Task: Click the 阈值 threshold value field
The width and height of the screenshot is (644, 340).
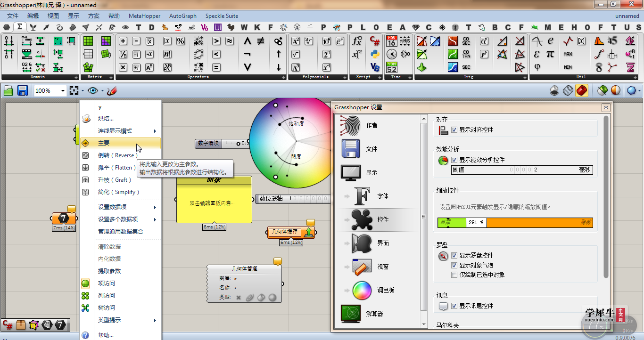Action: click(x=522, y=170)
